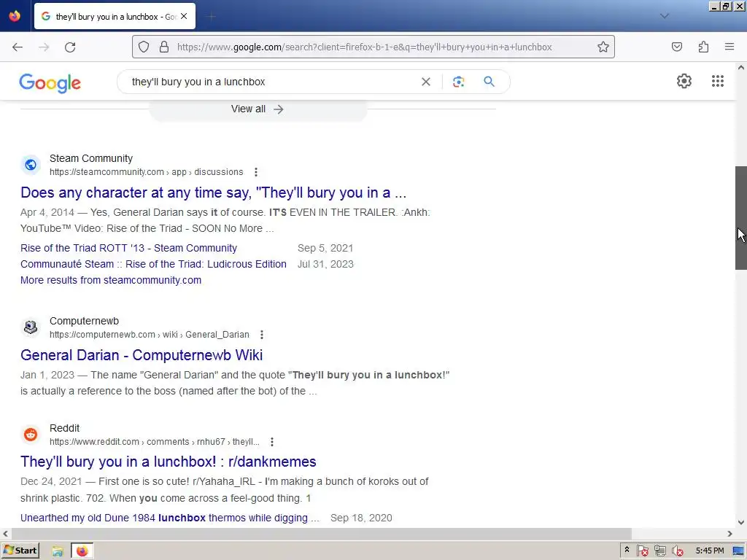Click the 5:45 PM taskbar clock
This screenshot has width=747, height=560.
tap(709, 551)
